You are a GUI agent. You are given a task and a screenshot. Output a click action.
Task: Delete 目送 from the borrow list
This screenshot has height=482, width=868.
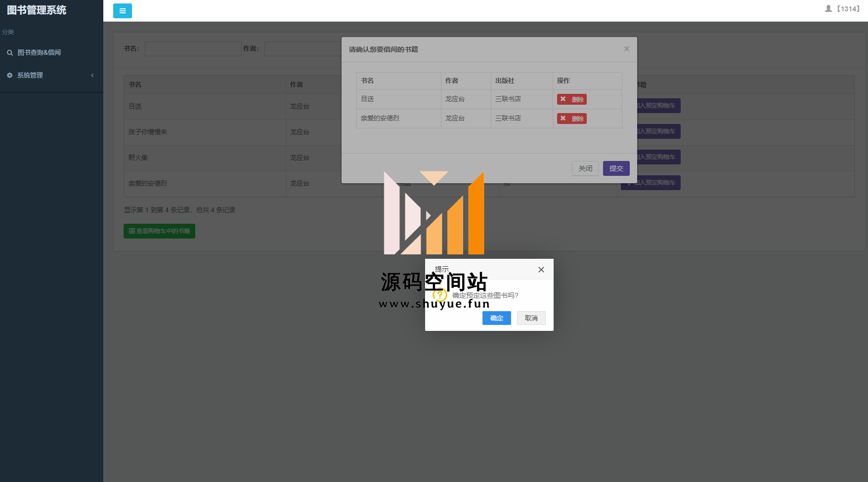coord(572,99)
